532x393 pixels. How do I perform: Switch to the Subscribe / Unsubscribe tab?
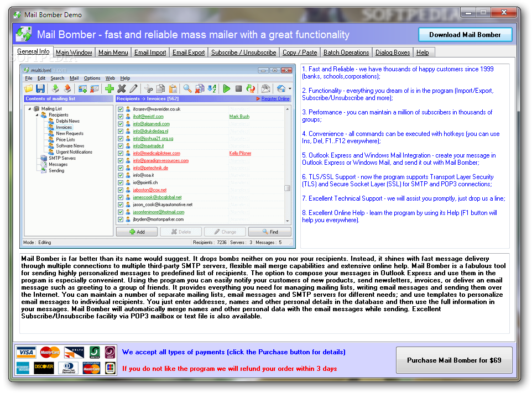244,53
